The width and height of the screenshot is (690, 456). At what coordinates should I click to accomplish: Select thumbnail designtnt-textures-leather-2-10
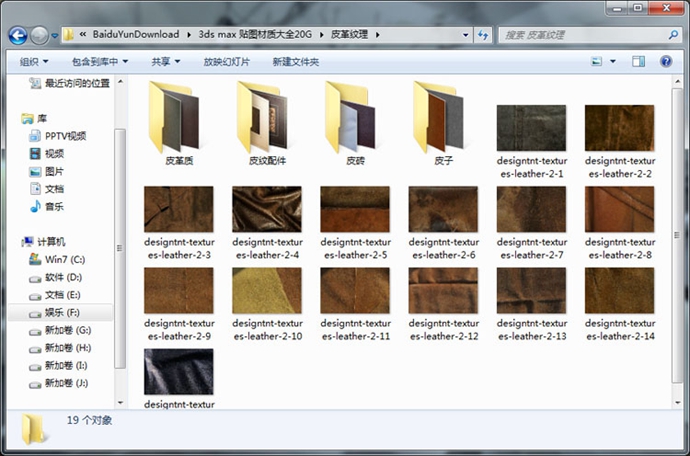click(x=267, y=291)
